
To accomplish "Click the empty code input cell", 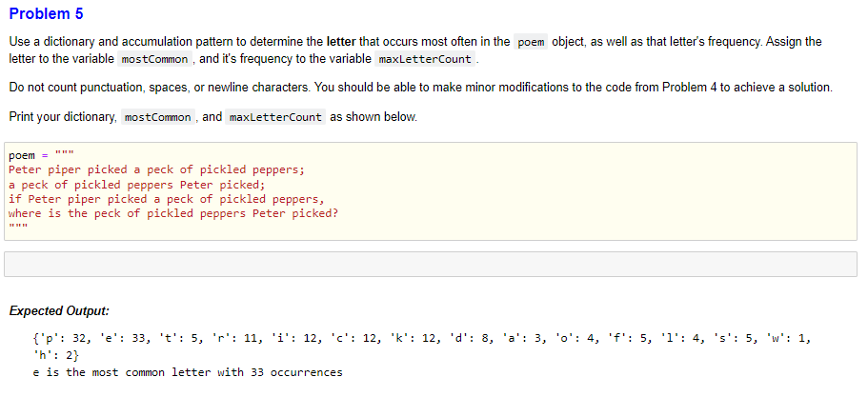I will tap(430, 265).
